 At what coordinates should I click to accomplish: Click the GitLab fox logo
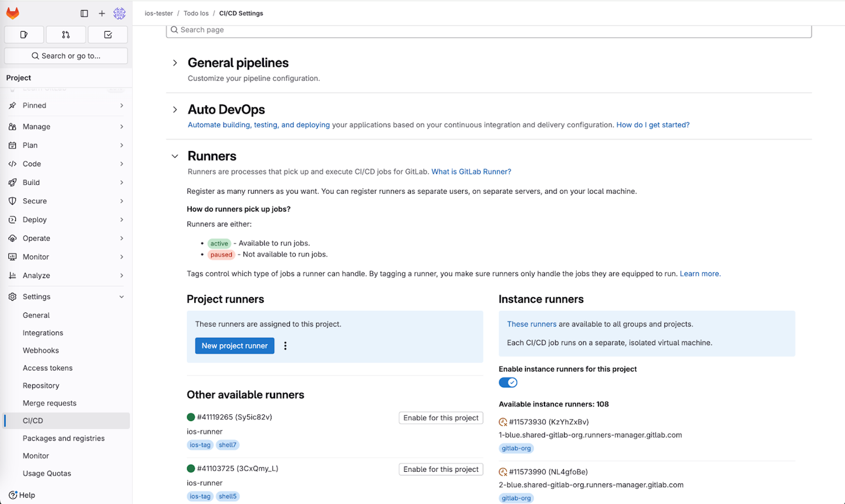(12, 13)
